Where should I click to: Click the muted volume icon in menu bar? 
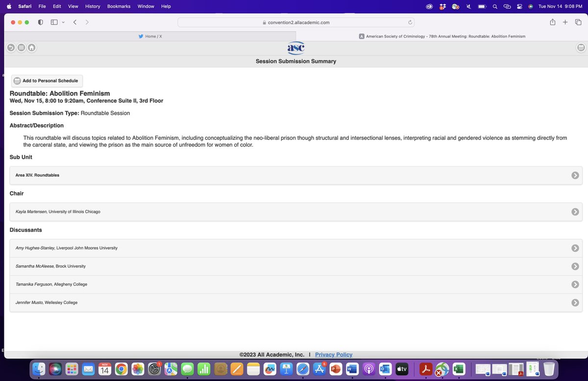(468, 6)
